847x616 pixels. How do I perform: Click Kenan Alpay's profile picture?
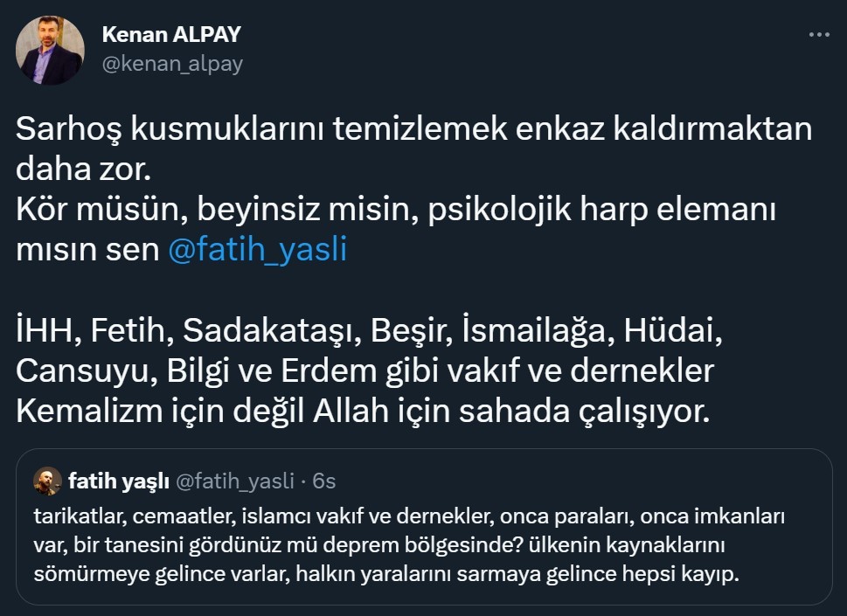pos(51,51)
